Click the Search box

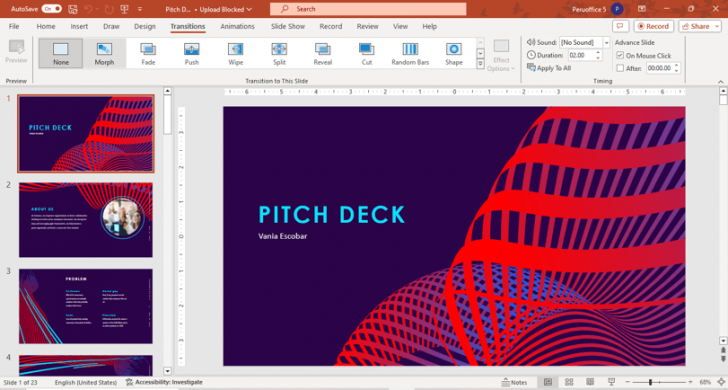pos(368,9)
